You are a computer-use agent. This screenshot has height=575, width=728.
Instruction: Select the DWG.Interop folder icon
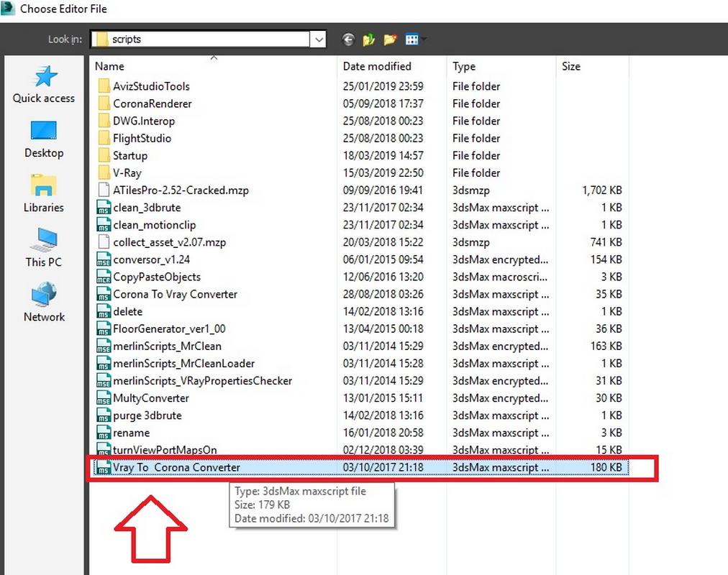104,121
